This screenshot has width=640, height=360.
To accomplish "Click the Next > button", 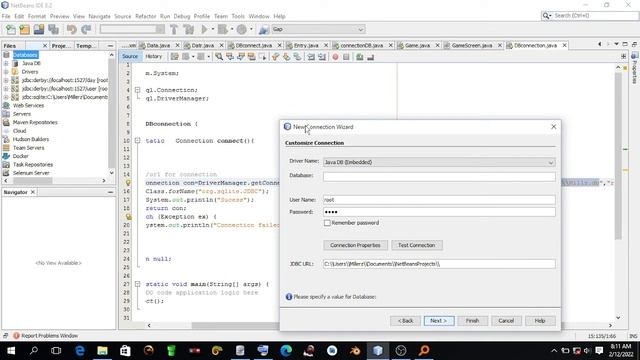I will click(x=439, y=321).
